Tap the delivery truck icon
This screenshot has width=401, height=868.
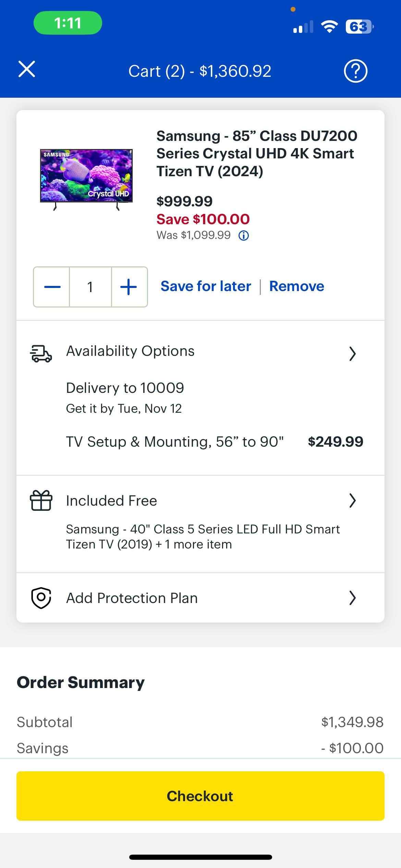click(x=41, y=353)
